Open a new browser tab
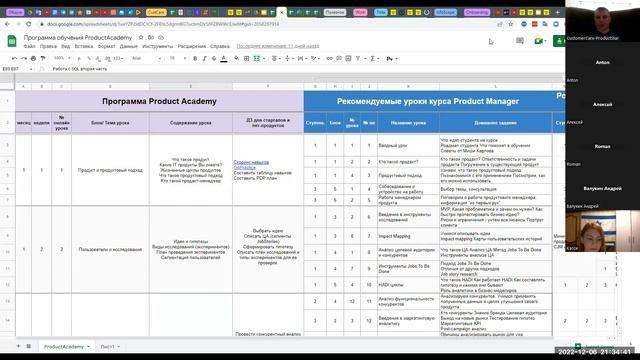 [x=558, y=12]
